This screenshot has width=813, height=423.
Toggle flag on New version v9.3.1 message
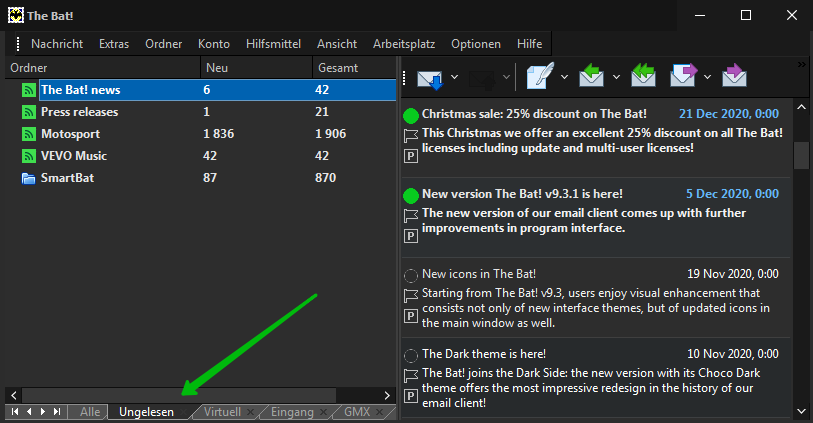[411, 216]
